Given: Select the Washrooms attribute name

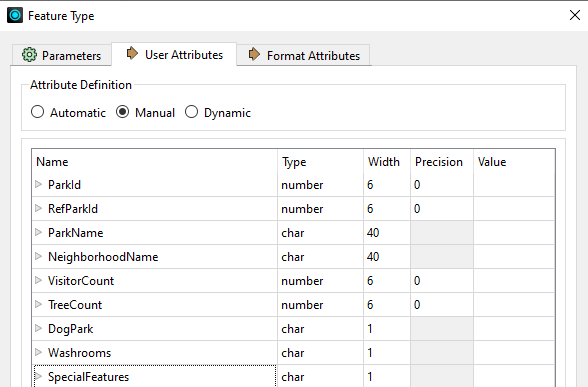Looking at the screenshot, I should (80, 353).
